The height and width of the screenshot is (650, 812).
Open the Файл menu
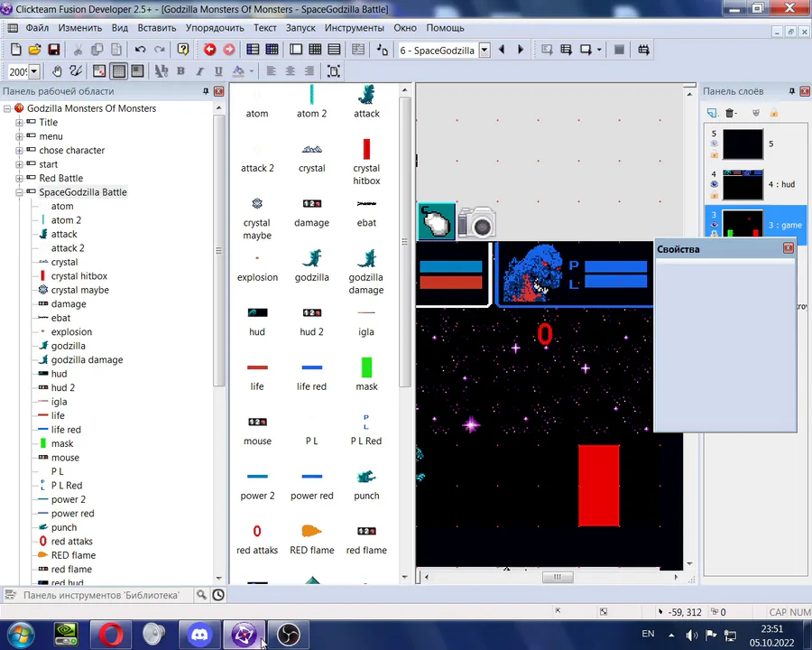pos(37,28)
